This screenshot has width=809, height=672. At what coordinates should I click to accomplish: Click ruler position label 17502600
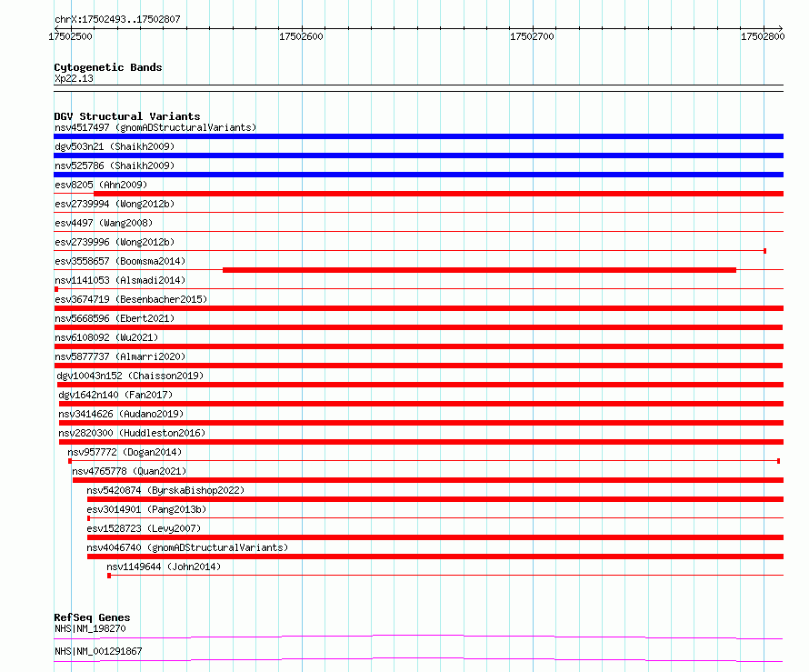click(301, 36)
